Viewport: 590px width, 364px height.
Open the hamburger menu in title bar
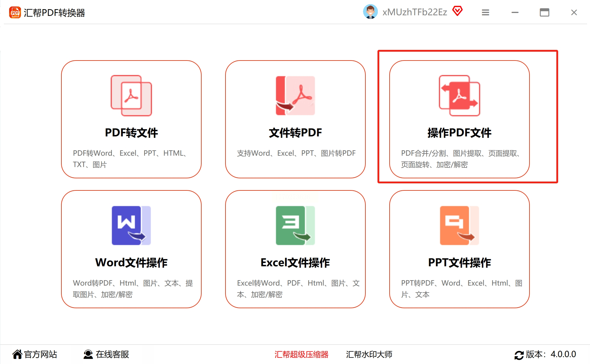tap(485, 12)
